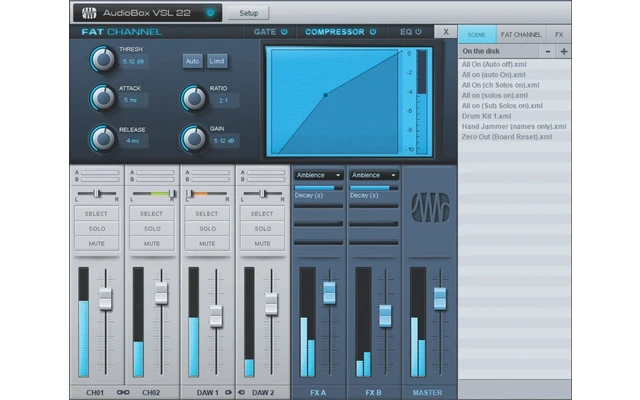640x400 pixels.
Task: Open the Compressor section tab
Action: [x=335, y=32]
